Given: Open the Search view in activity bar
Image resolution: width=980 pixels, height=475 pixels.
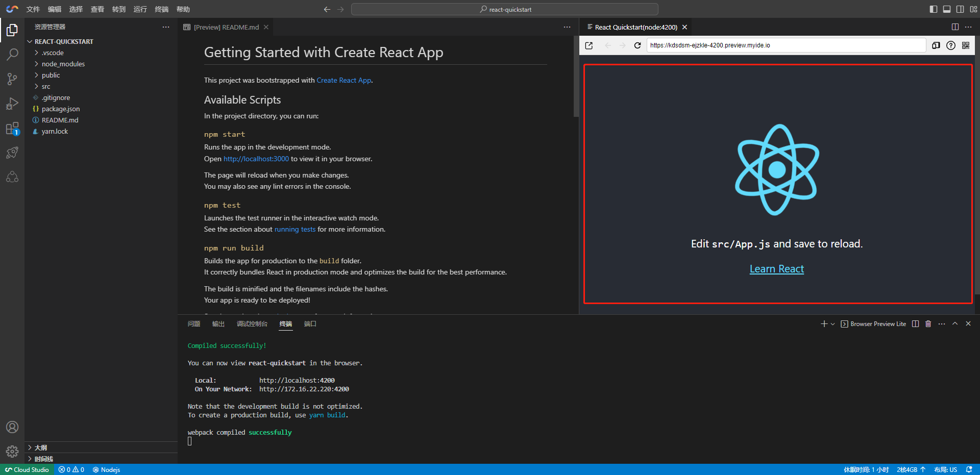Looking at the screenshot, I should pyautogui.click(x=12, y=54).
